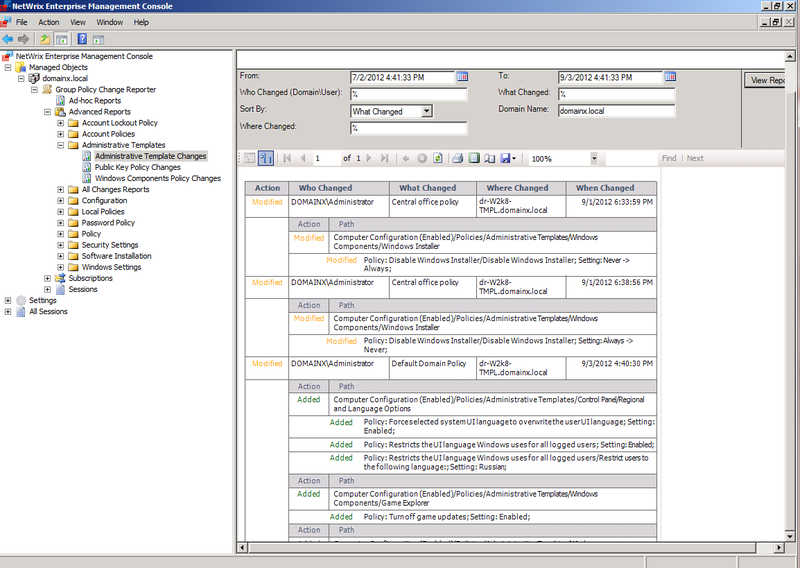Viewport: 800px width, 568px height.
Task: Open the Window menu
Action: tap(110, 22)
